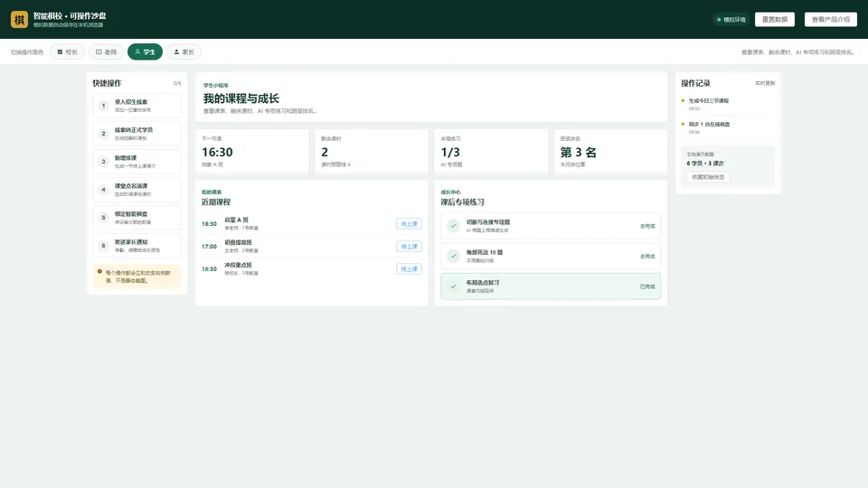
Task: Run quick action 4 课堂点名消课
Action: pos(137,190)
